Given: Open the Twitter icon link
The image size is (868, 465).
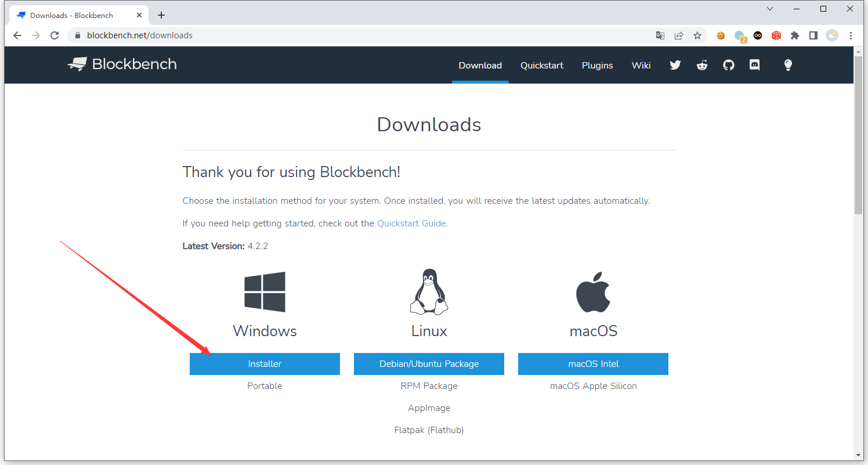Looking at the screenshot, I should point(675,65).
